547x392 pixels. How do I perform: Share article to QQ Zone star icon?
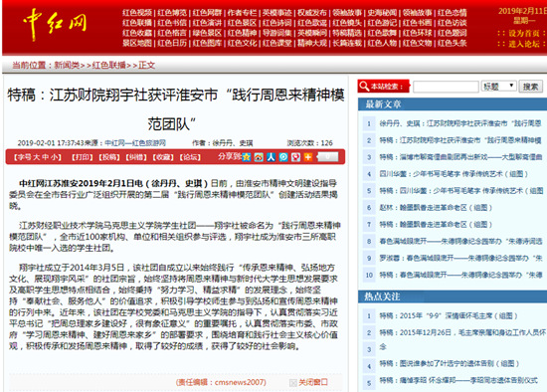click(247, 157)
